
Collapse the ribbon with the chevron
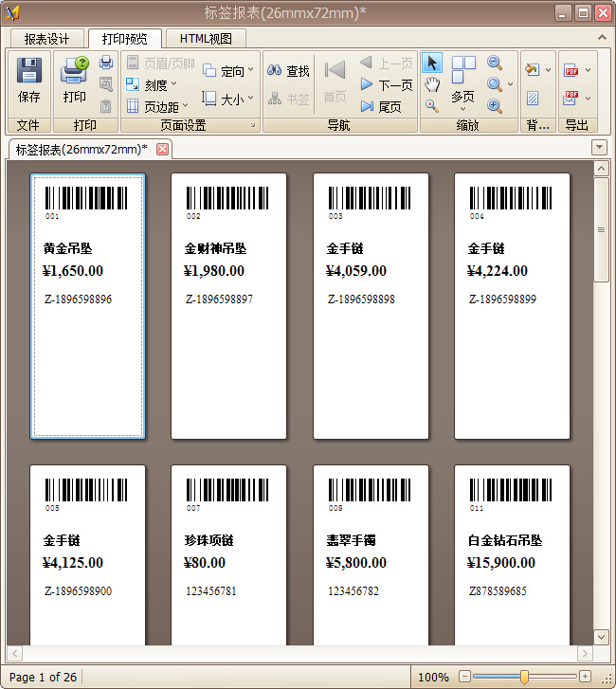(x=602, y=38)
